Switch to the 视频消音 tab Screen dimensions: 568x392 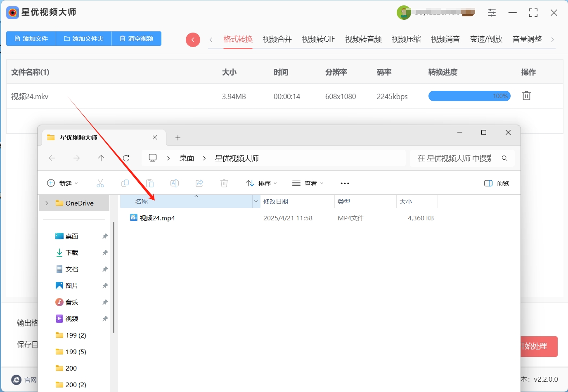[x=445, y=39]
